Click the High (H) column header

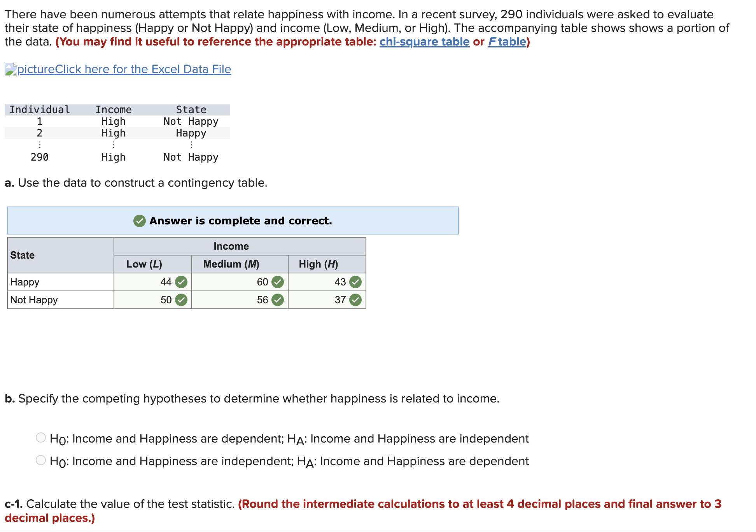click(318, 264)
